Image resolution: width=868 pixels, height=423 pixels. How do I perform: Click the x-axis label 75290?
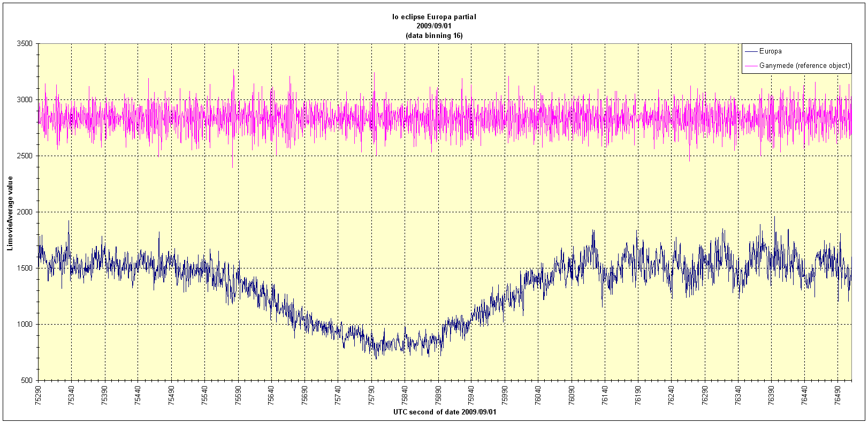[39, 395]
